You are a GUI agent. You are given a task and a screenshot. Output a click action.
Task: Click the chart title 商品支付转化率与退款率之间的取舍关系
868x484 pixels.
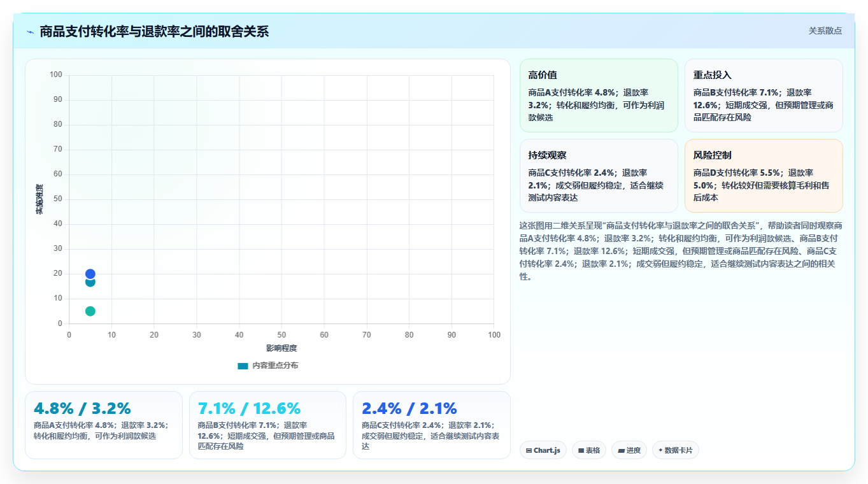point(154,31)
